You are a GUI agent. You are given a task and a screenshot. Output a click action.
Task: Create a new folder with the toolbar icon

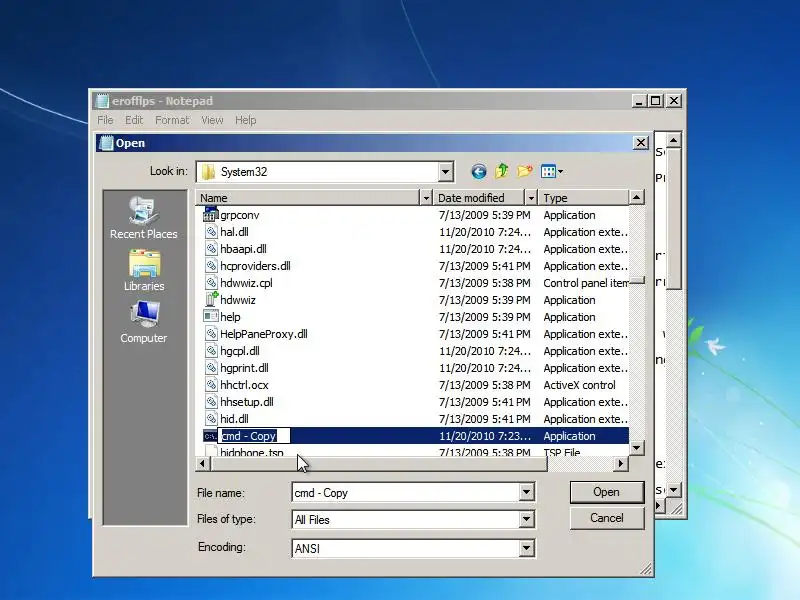(x=525, y=171)
